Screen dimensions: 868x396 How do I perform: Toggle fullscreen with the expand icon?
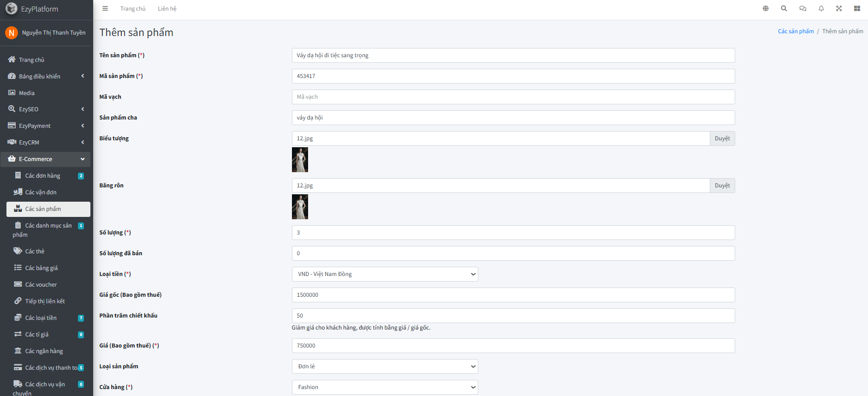coord(839,8)
